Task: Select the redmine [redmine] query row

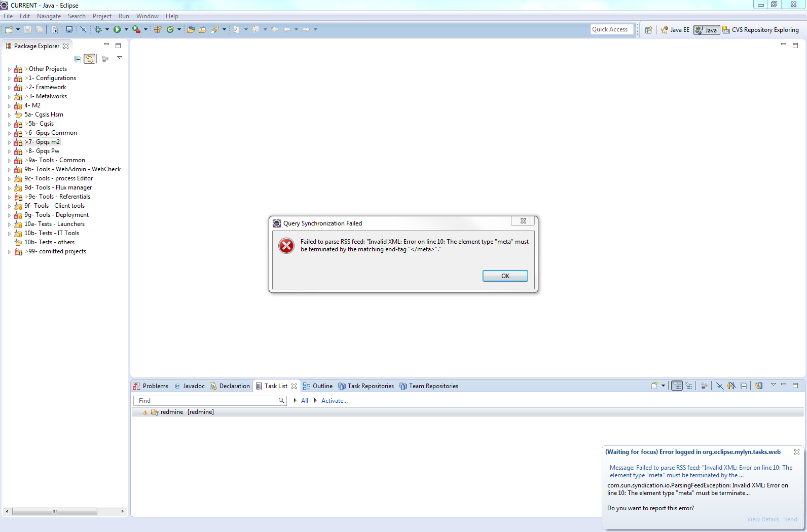Action: [467, 412]
